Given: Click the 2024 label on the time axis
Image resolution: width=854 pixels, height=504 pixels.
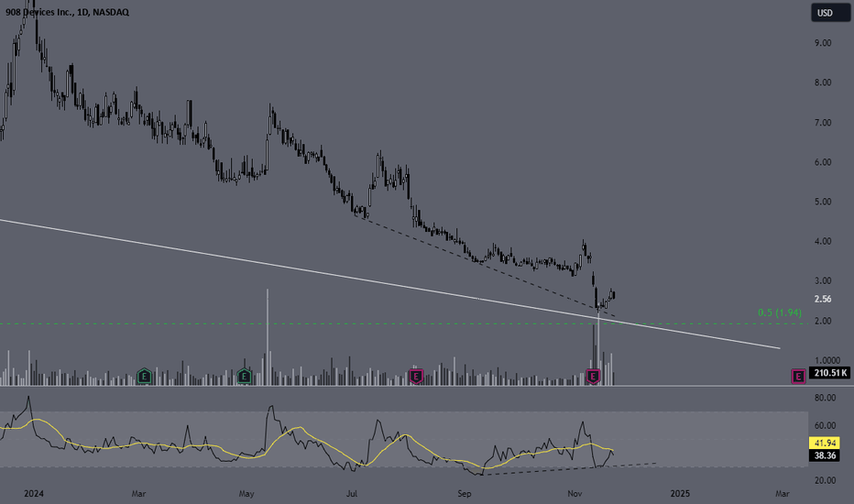Looking at the screenshot, I should 34,494.
